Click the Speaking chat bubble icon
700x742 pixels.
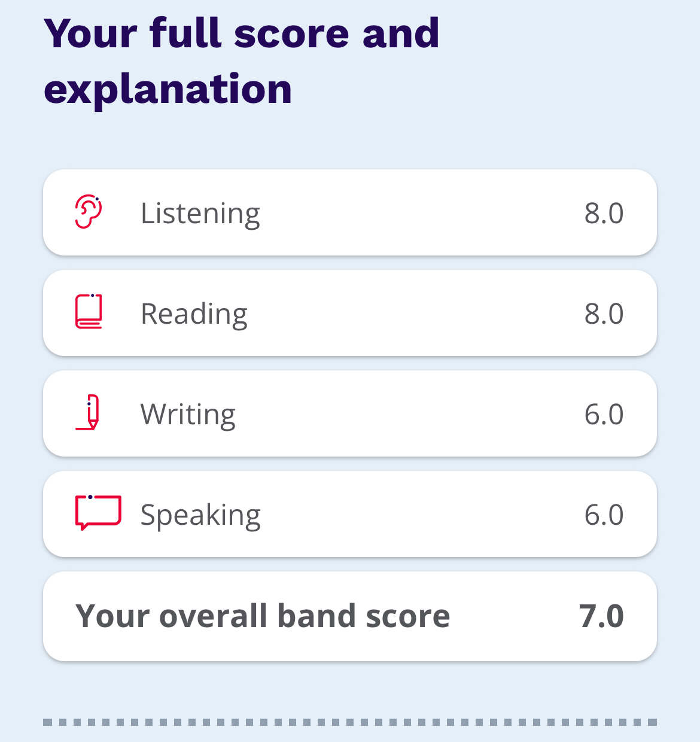[x=98, y=513]
